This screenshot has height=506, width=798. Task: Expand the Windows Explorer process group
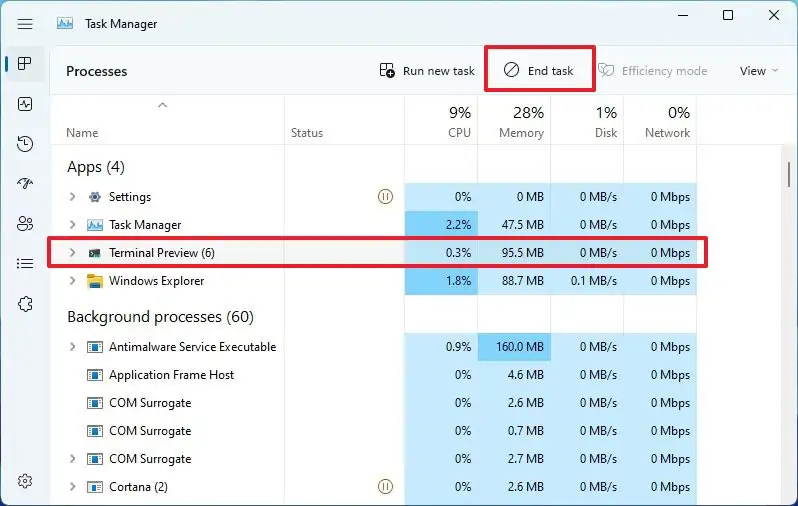coord(72,281)
